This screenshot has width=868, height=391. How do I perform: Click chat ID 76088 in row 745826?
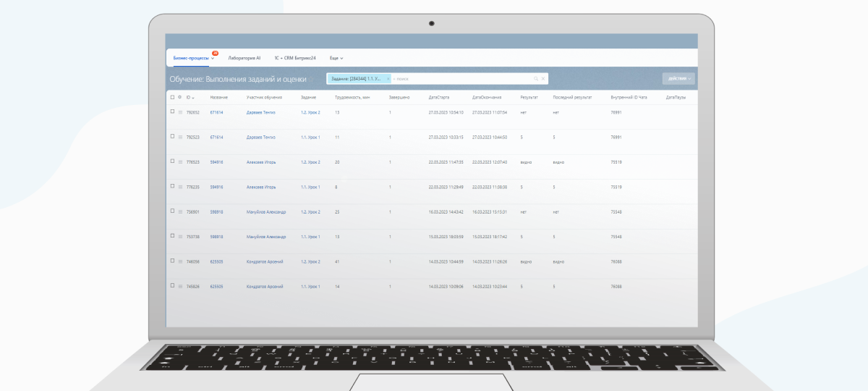(616, 287)
